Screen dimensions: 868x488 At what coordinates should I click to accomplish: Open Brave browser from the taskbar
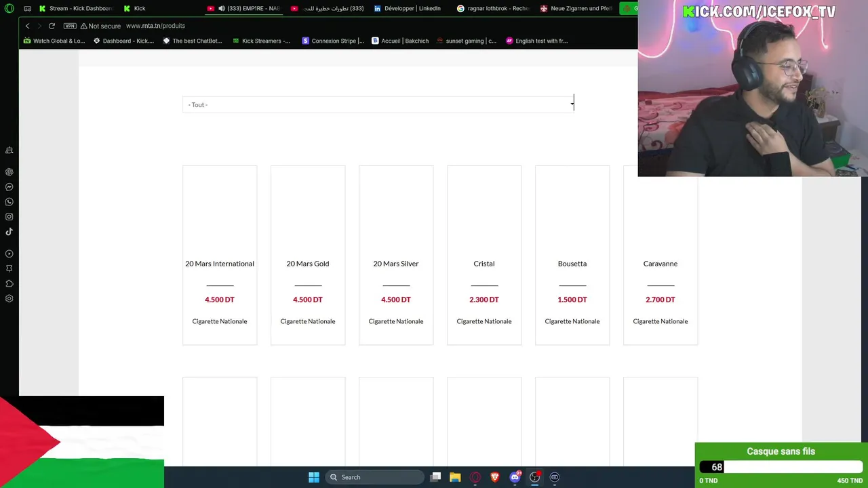click(x=495, y=477)
